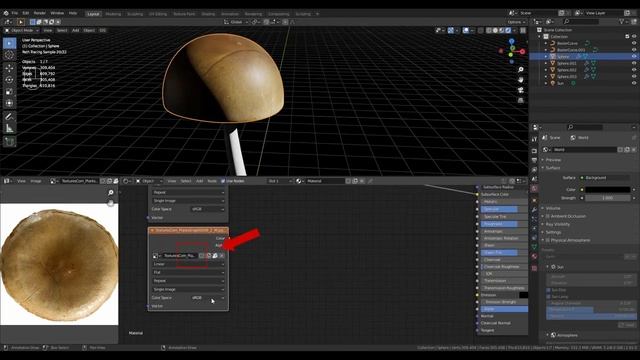This screenshot has width=640, height=360.
Task: Enable Physical Atmosphere checkbox
Action: 548,240
